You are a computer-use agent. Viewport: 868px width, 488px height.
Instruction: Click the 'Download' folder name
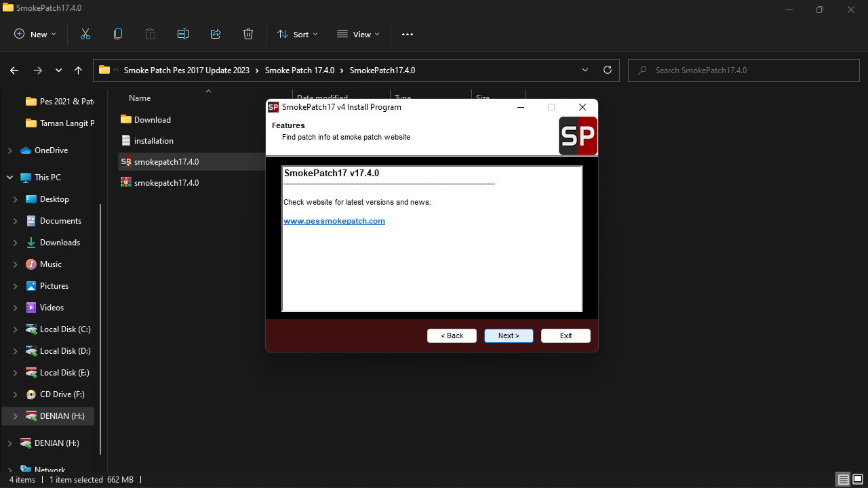coord(153,119)
